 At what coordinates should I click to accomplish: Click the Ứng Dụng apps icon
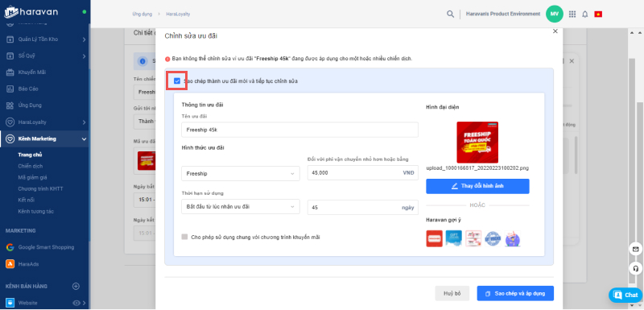10,105
